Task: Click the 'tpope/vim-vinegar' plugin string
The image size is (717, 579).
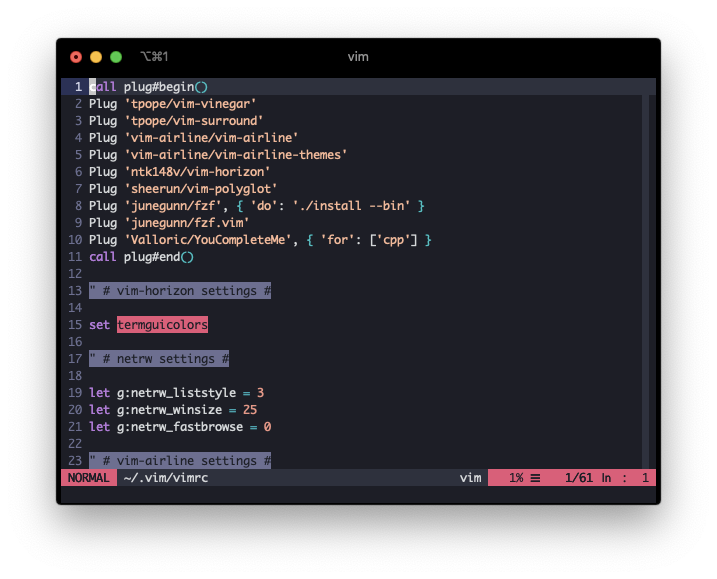Action: 191,104
